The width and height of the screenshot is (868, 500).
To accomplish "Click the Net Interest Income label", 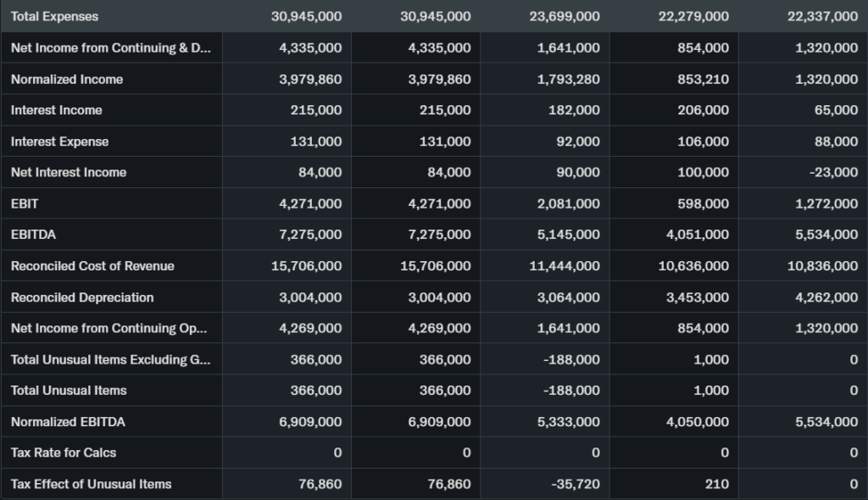I will tap(69, 172).
